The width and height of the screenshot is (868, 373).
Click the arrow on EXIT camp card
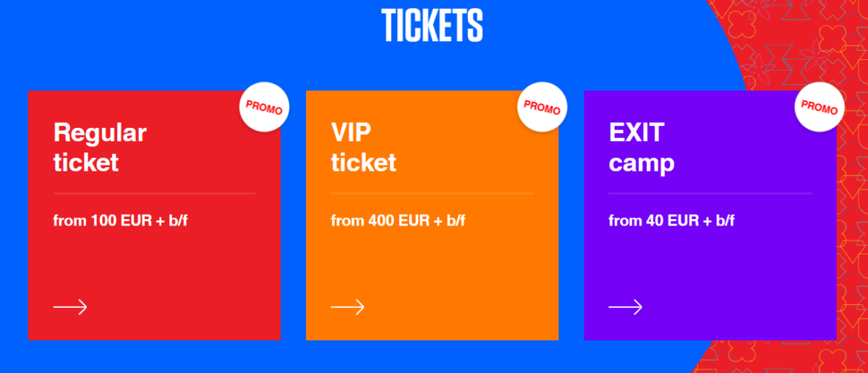[x=626, y=307]
